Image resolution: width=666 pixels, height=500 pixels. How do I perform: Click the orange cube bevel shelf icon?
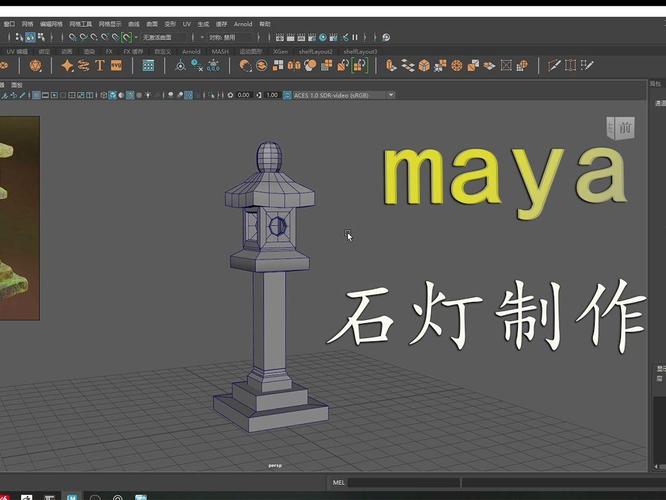[x=424, y=65]
